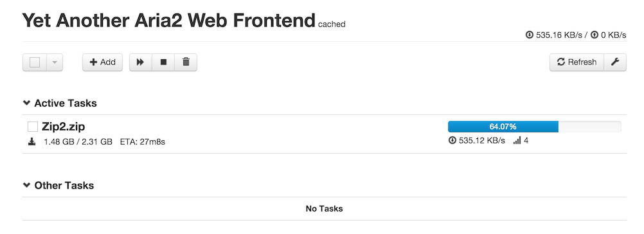
Task: Click the Zip2.zip task name
Action: click(x=63, y=127)
